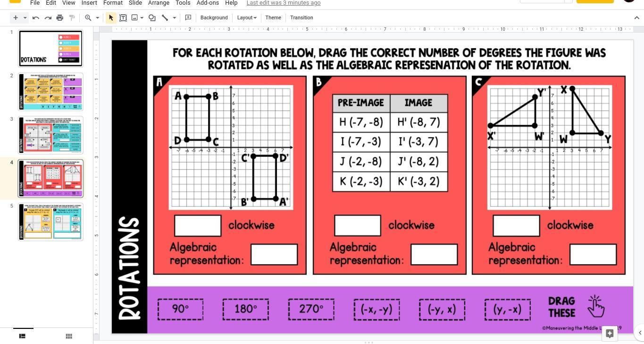The width and height of the screenshot is (644, 344).
Task: Click the Print icon
Action: (60, 17)
